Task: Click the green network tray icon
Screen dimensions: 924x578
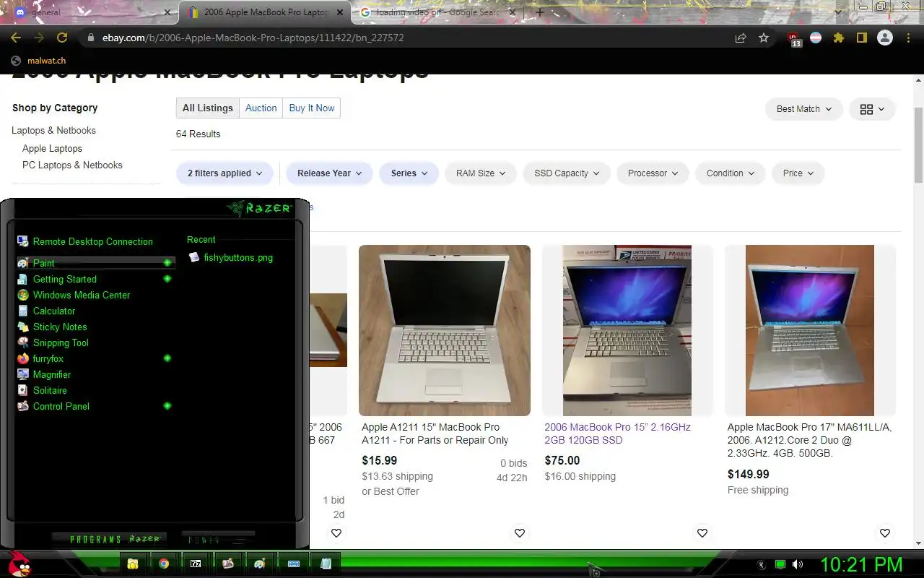Action: (780, 564)
